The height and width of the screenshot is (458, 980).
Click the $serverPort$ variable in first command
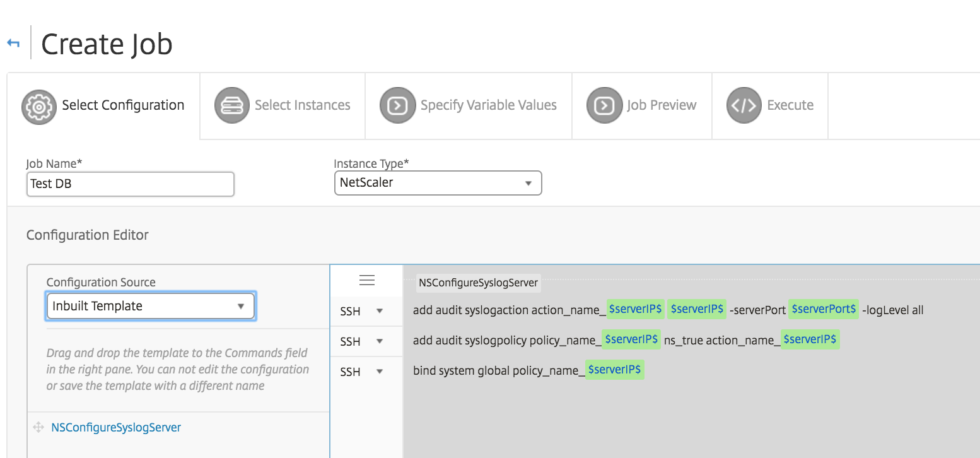[x=824, y=308]
